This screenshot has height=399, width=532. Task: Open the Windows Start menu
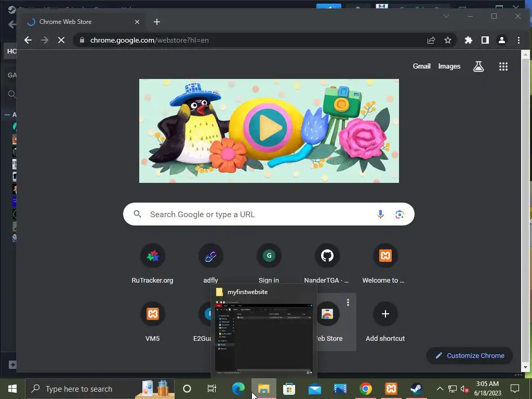(12, 389)
